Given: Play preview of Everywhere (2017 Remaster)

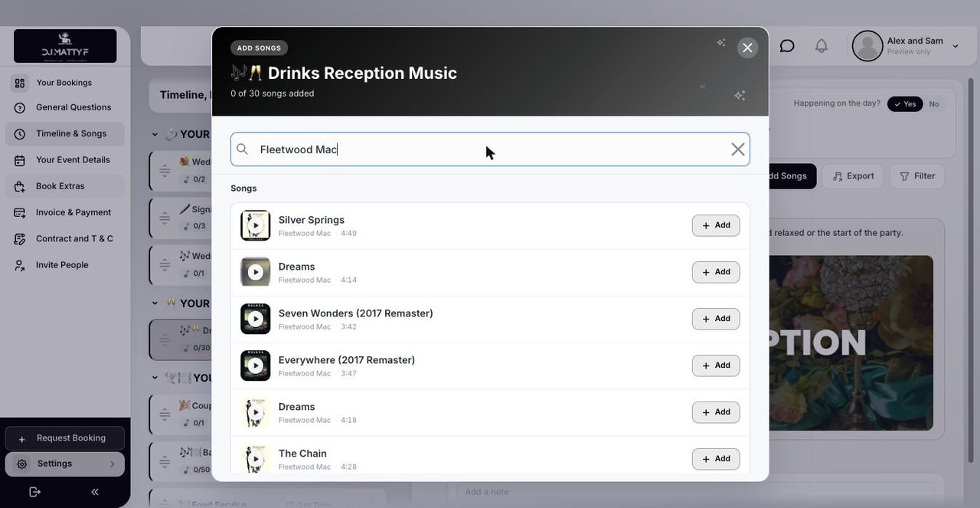Looking at the screenshot, I should (x=256, y=365).
